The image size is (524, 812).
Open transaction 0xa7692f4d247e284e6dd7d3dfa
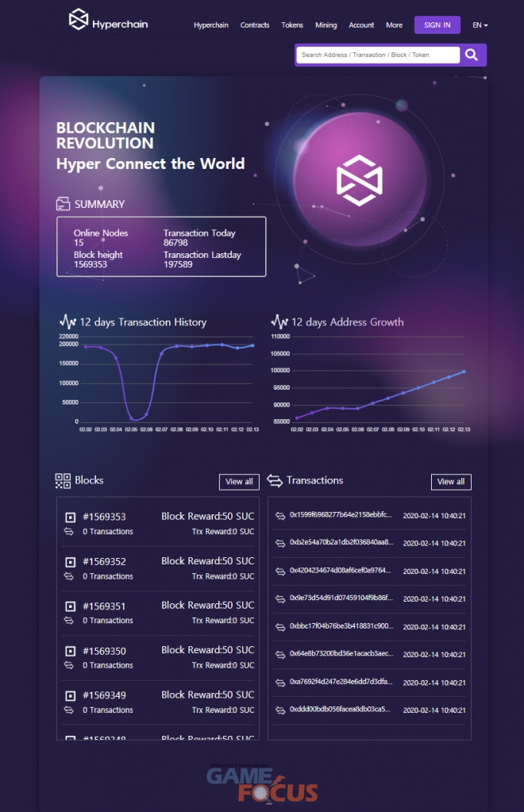coord(341,682)
